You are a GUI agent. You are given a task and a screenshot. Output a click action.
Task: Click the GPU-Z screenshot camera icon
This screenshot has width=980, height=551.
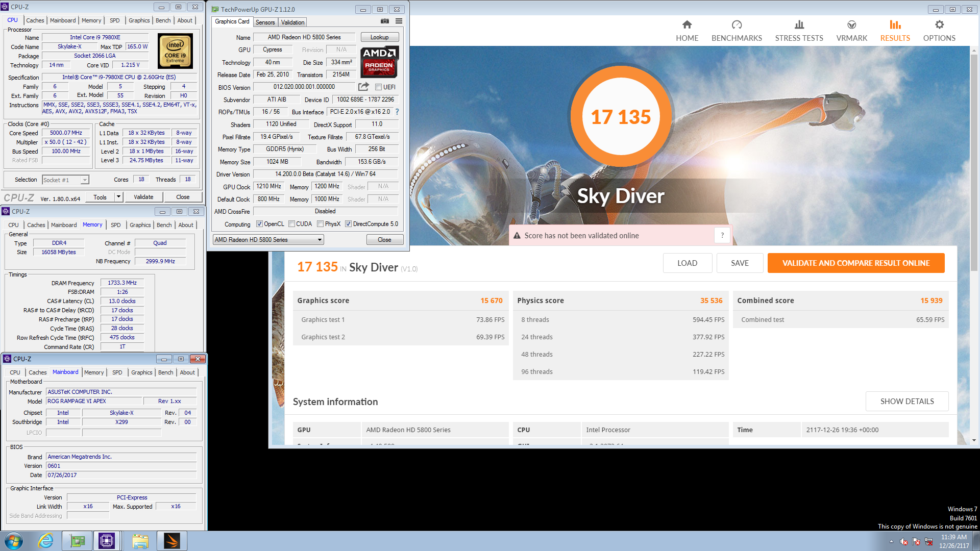point(385,21)
